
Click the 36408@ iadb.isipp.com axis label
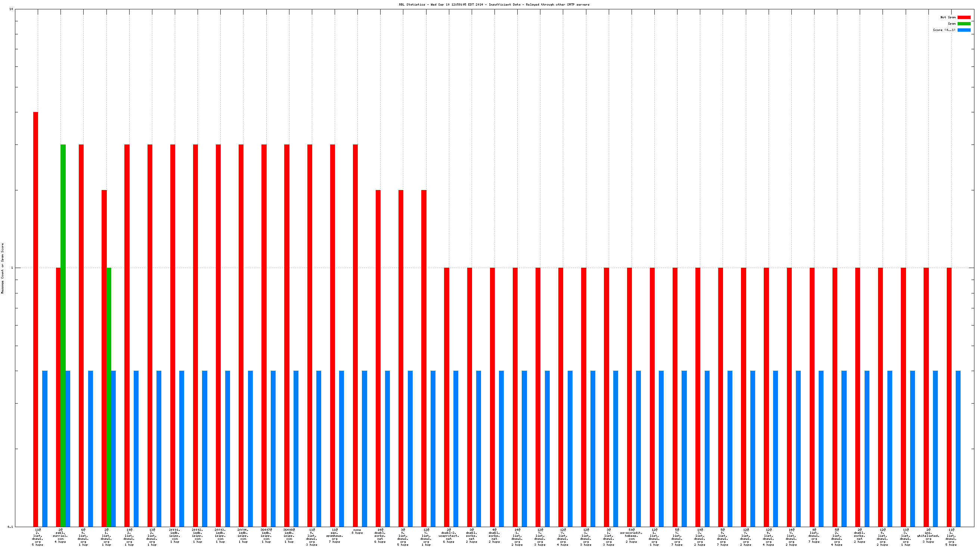point(289,536)
